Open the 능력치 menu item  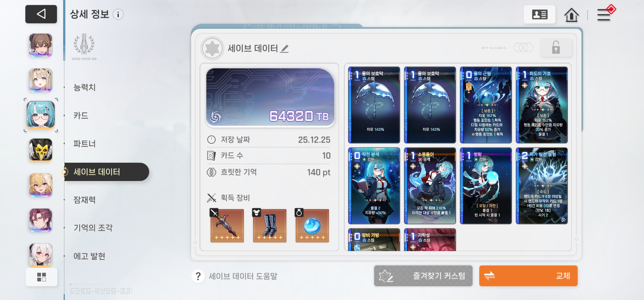click(85, 87)
